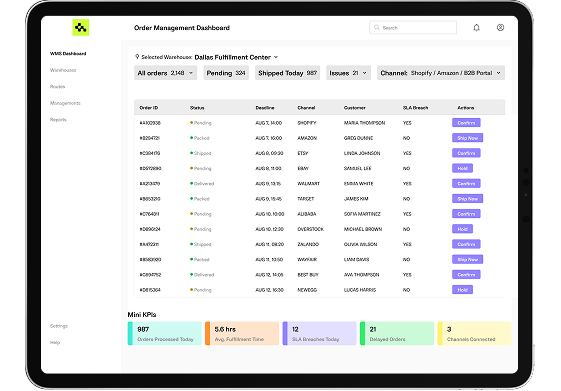Open the Channel filter dropdown
The height and width of the screenshot is (391, 561).
pyautogui.click(x=441, y=73)
